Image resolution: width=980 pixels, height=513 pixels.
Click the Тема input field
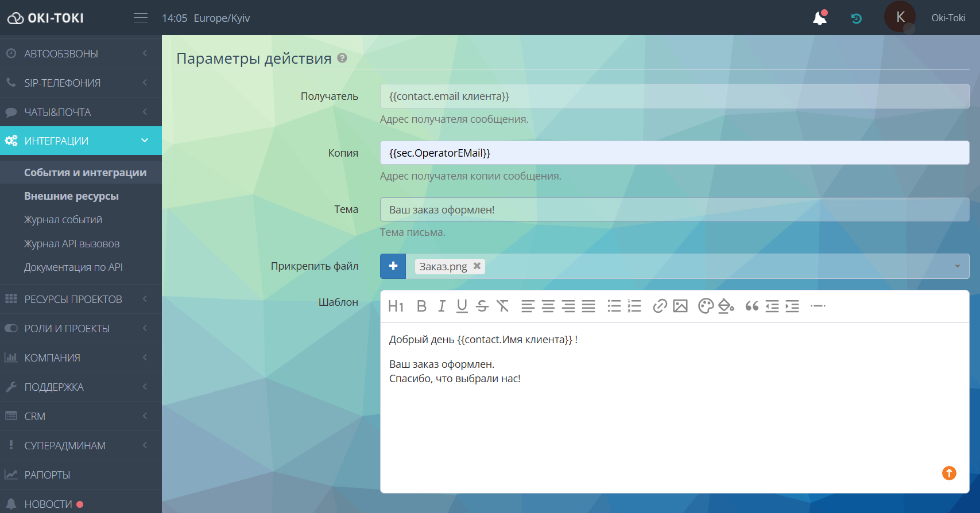click(675, 209)
